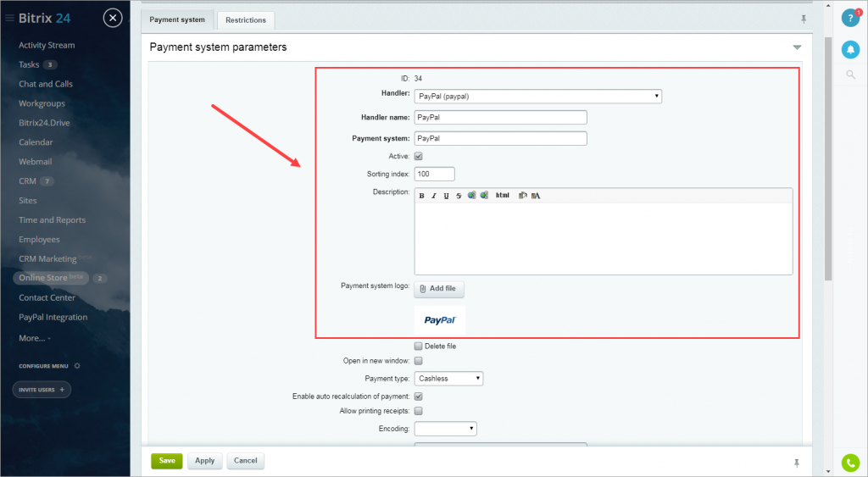Screen dimensions: 868x477
Task: Open the Payment type dropdown
Action: pyautogui.click(x=449, y=379)
